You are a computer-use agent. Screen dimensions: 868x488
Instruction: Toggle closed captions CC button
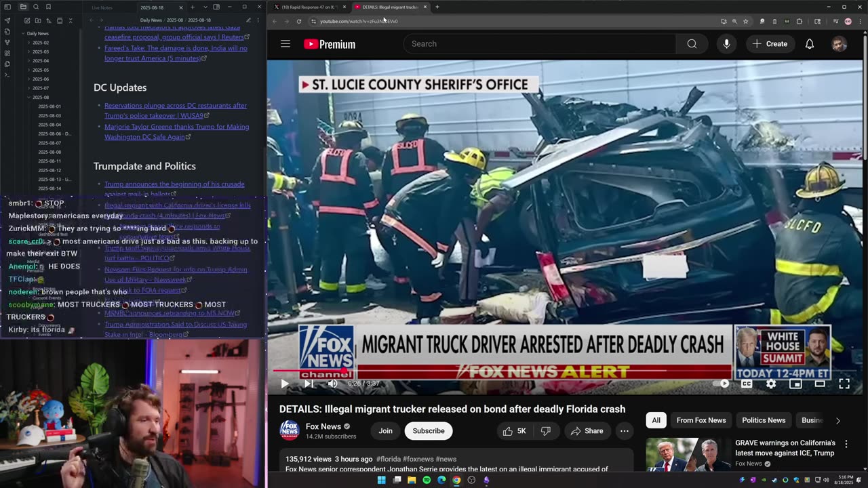coord(747,384)
